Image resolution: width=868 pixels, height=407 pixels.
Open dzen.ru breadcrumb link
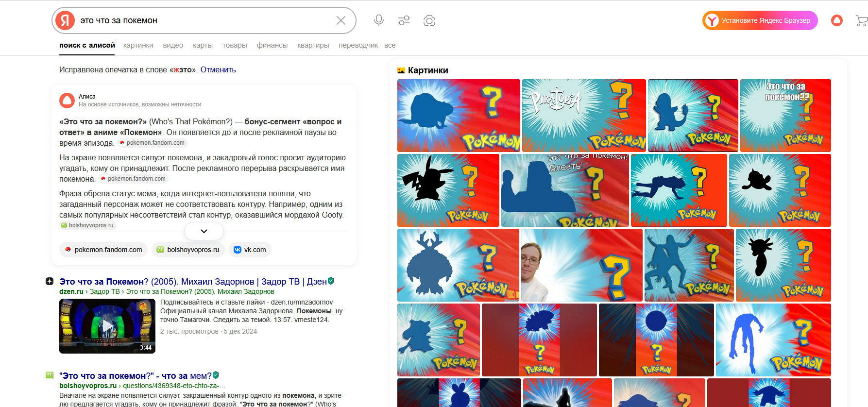pos(71,291)
